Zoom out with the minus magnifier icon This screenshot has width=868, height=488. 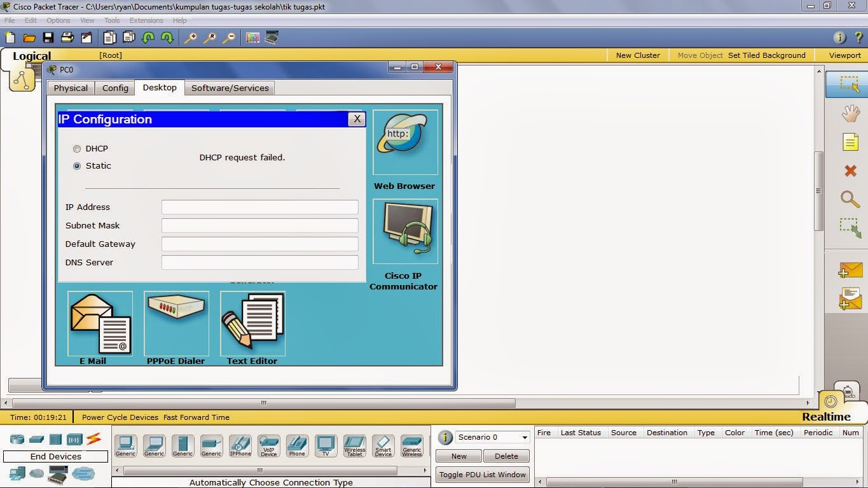click(x=229, y=38)
